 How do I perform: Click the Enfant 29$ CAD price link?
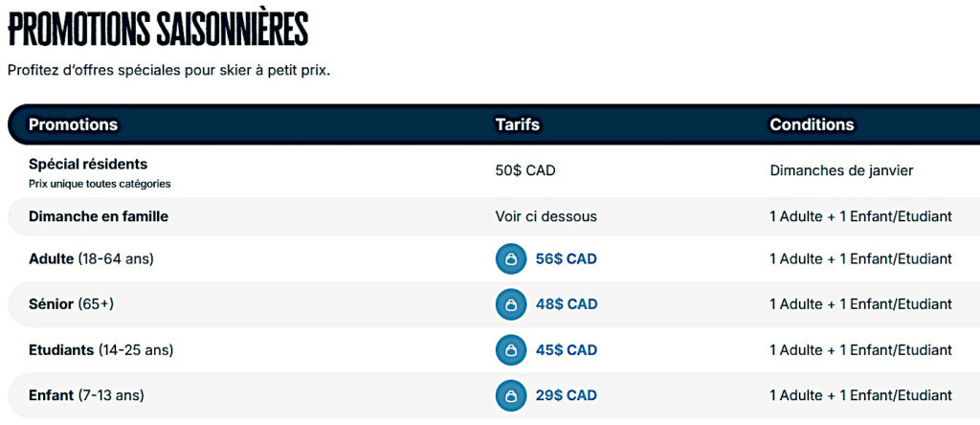566,395
